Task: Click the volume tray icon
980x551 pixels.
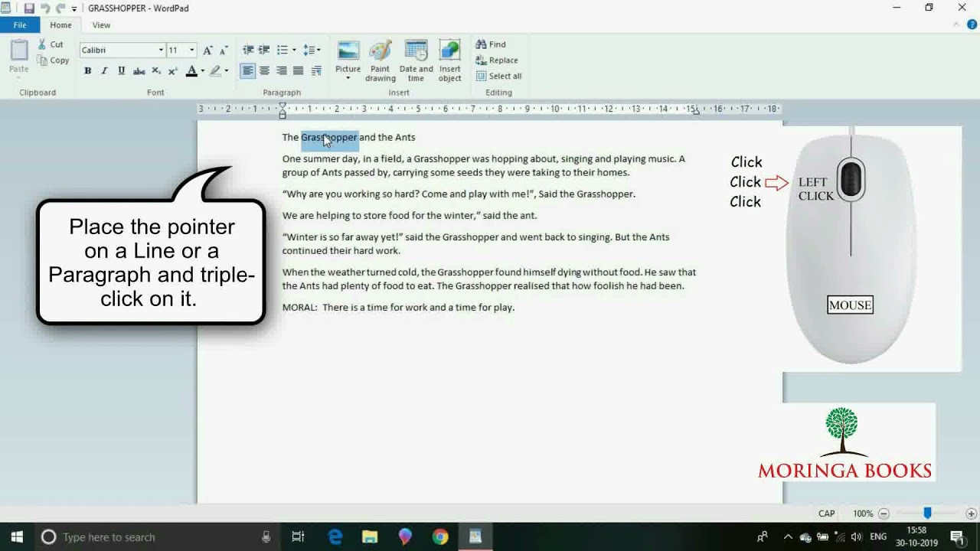Action: [856, 537]
